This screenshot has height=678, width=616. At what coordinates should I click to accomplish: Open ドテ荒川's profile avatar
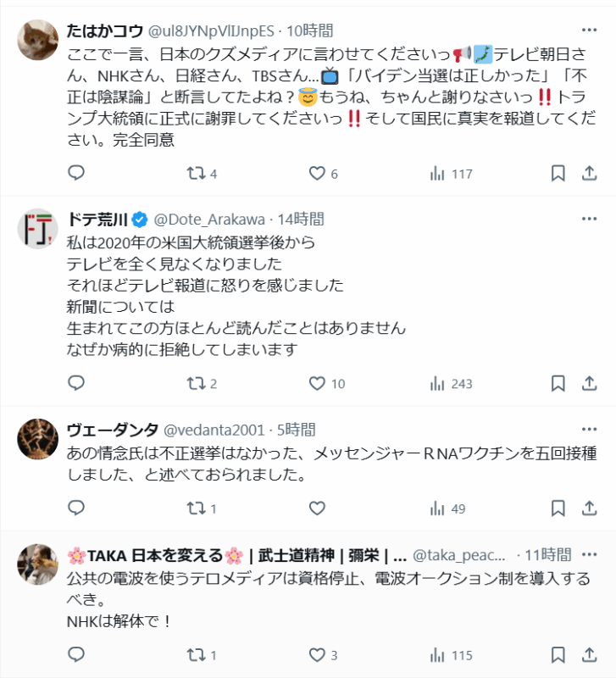tap(37, 227)
